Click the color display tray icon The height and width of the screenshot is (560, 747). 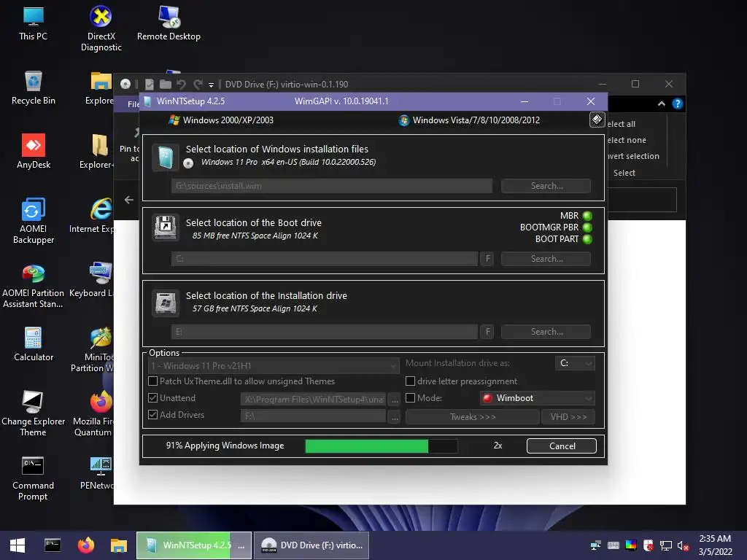point(631,545)
